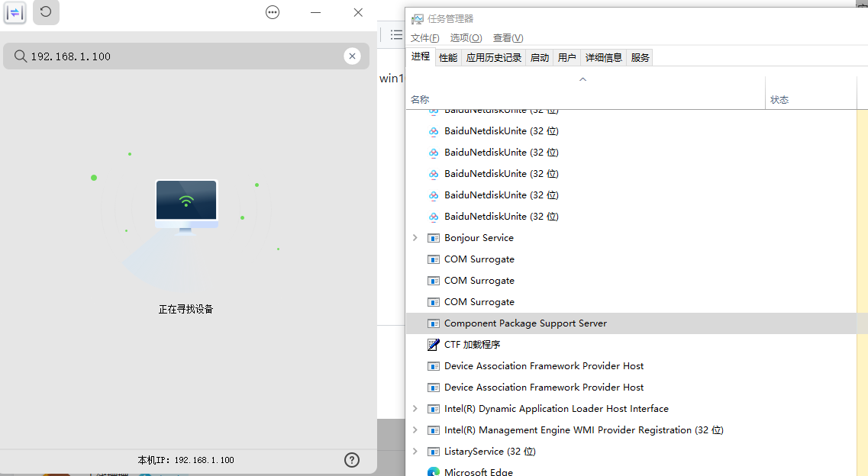The width and height of the screenshot is (868, 476).
Task: Click the magnifier search icon
Action: tap(21, 56)
